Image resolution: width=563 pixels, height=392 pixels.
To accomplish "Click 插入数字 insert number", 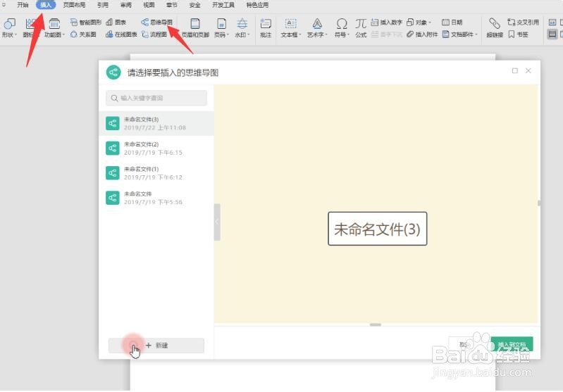I will [386, 23].
